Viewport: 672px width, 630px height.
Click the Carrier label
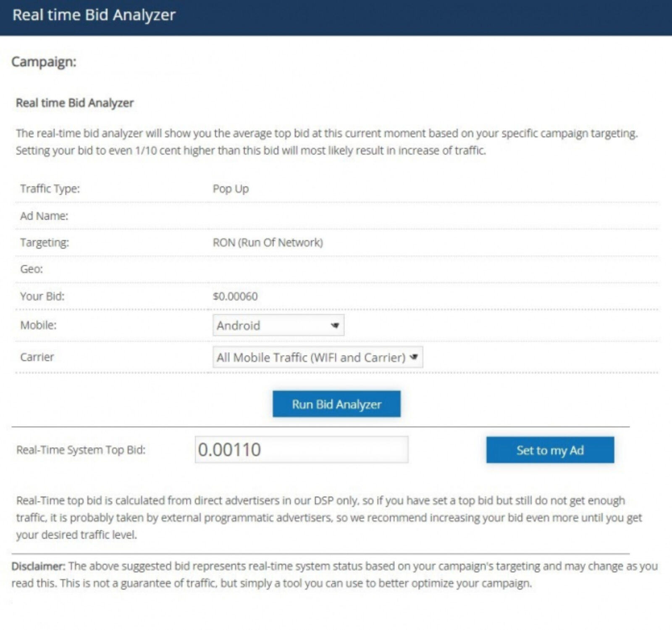[37, 357]
